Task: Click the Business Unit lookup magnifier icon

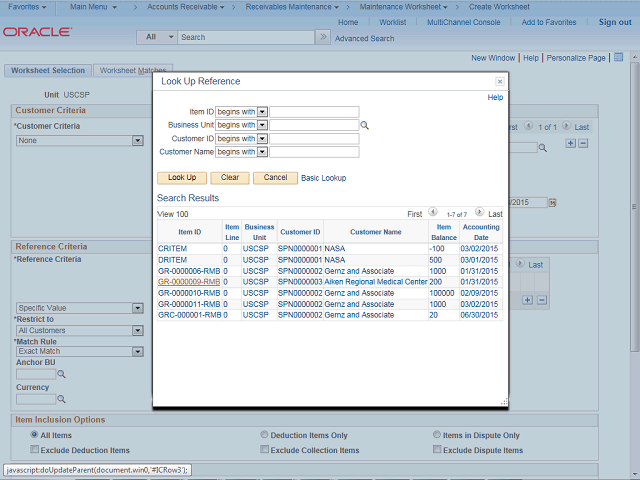Action: pyautogui.click(x=365, y=125)
